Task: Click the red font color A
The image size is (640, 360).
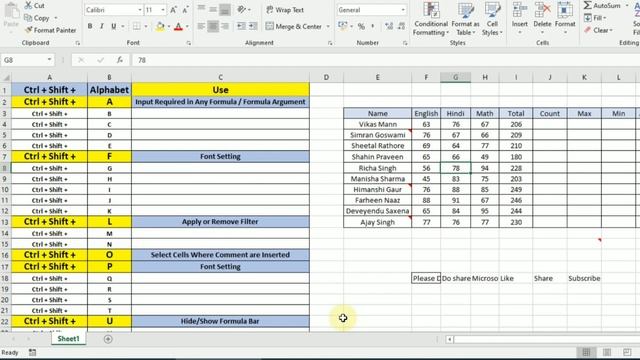Action: pyautogui.click(x=178, y=27)
